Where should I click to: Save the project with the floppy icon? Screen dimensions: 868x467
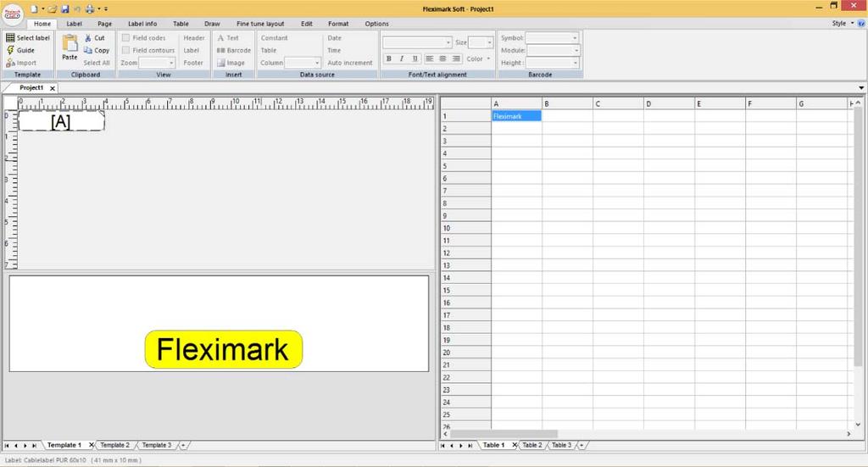pos(64,8)
